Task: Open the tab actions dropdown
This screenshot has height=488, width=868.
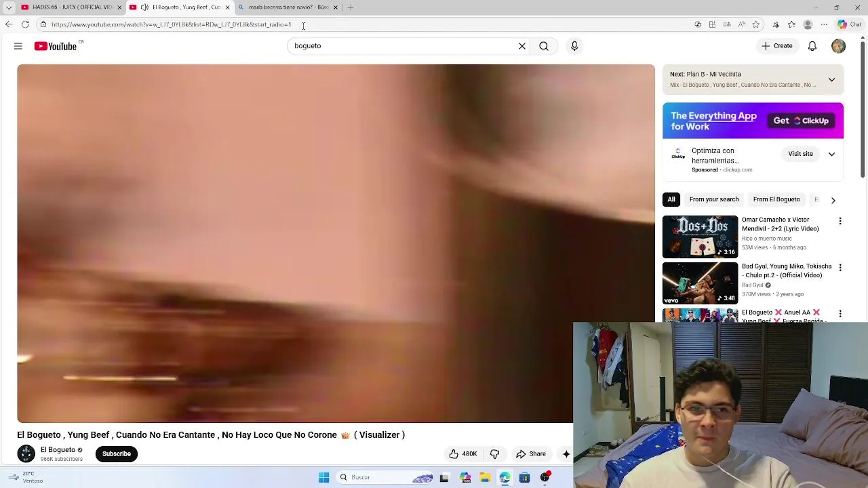Action: pyautogui.click(x=9, y=7)
